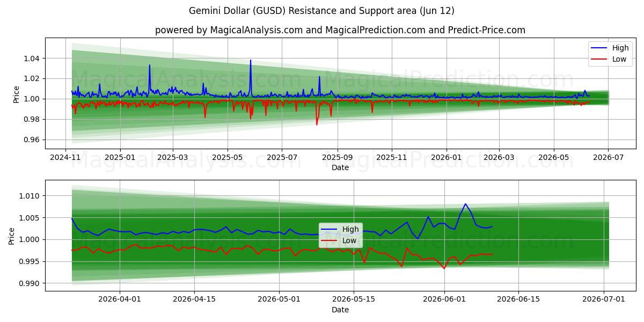This screenshot has width=644, height=322.
Task: Click the bottom chart x-axis label '2026-04-15'
Action: [x=194, y=300]
